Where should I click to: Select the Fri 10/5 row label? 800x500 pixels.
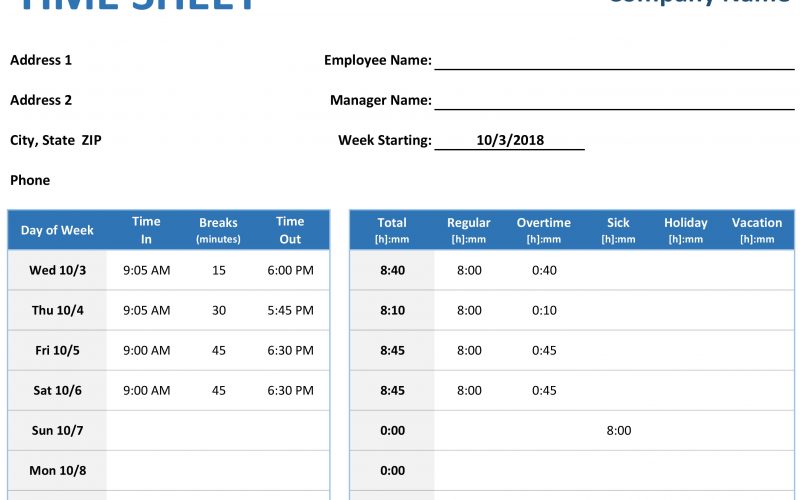pyautogui.click(x=57, y=351)
